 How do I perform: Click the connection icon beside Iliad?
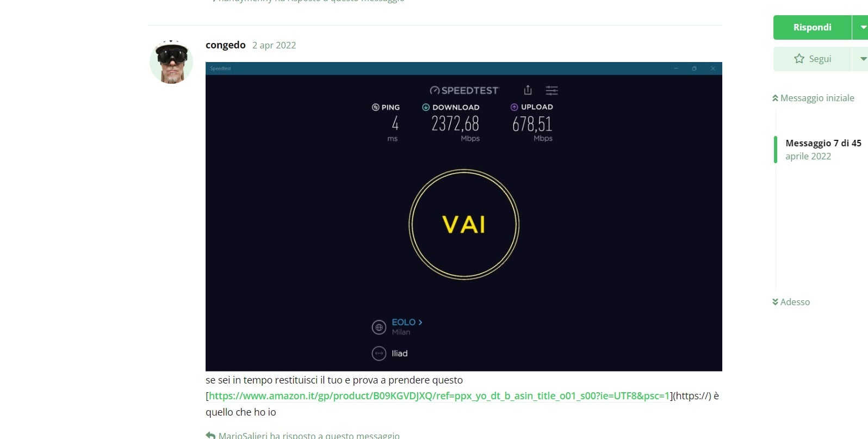click(379, 354)
